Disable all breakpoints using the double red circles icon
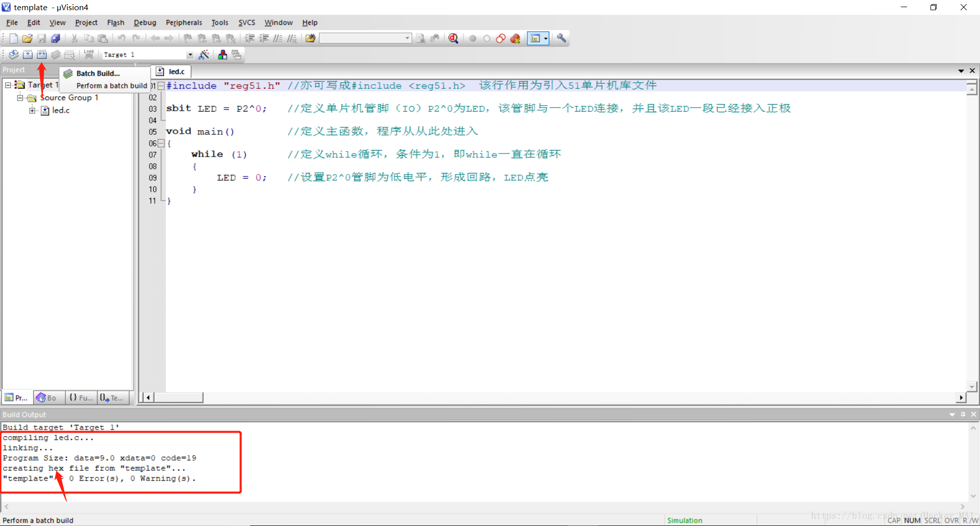Screen dimensions: 980x526 point(501,38)
